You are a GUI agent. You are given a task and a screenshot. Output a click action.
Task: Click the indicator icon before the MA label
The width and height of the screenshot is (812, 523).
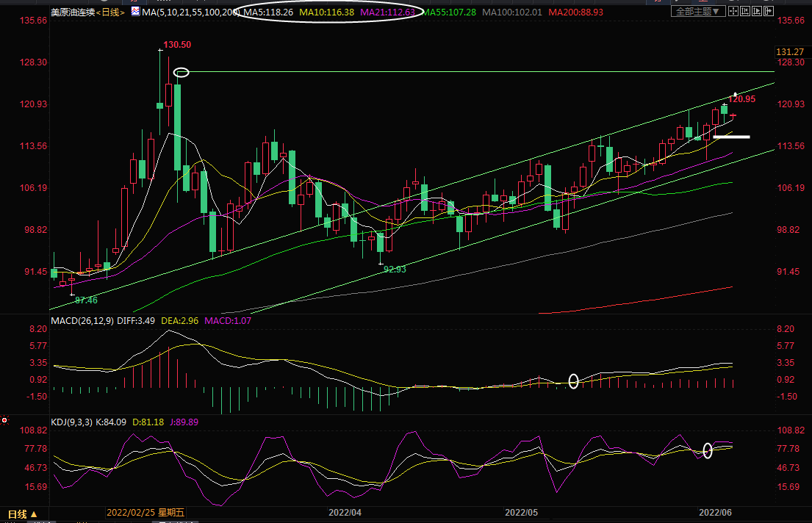click(x=135, y=12)
